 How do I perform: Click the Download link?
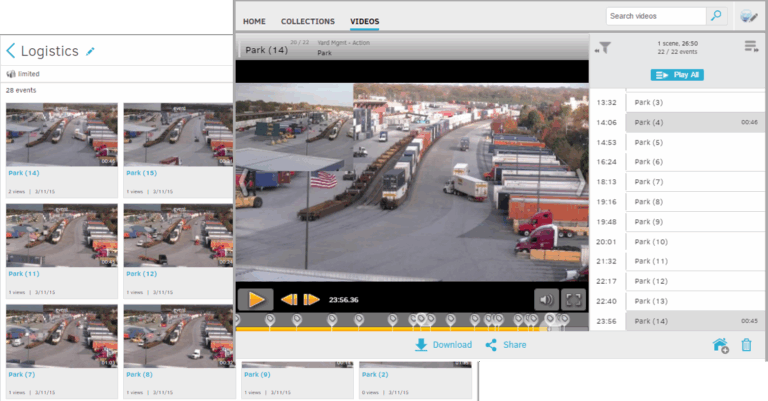click(443, 345)
